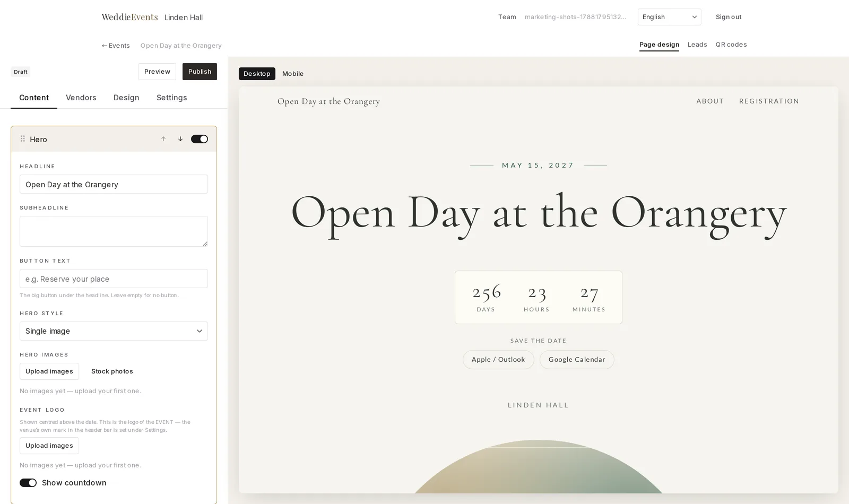The width and height of the screenshot is (849, 504).
Task: Click the WeddieEvents logo
Action: (x=129, y=17)
